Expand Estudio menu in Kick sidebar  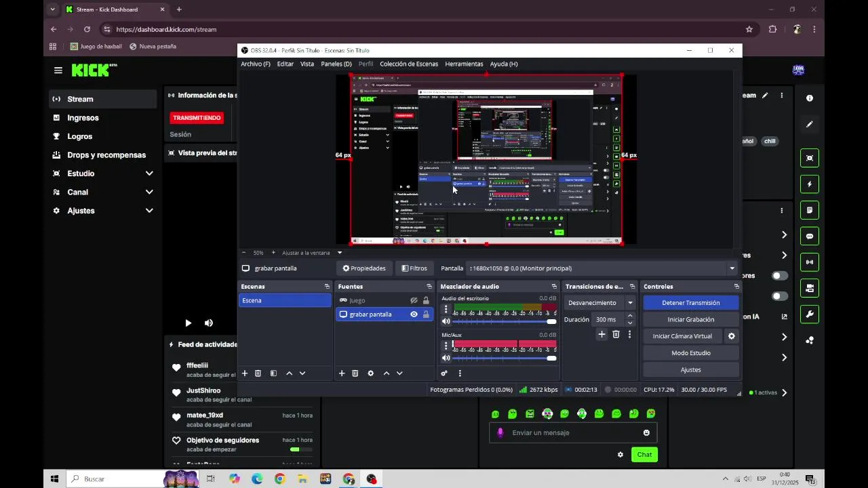(x=149, y=174)
